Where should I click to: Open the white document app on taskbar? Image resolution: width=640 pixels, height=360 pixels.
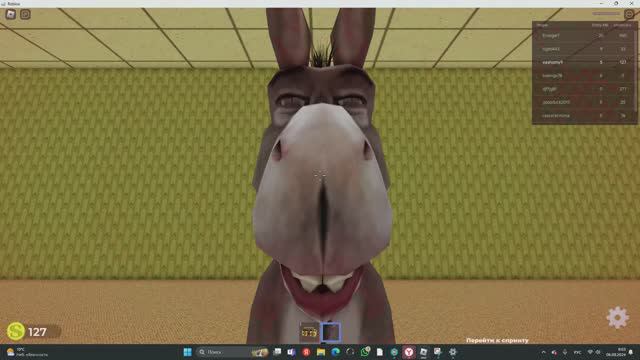[x=380, y=352]
